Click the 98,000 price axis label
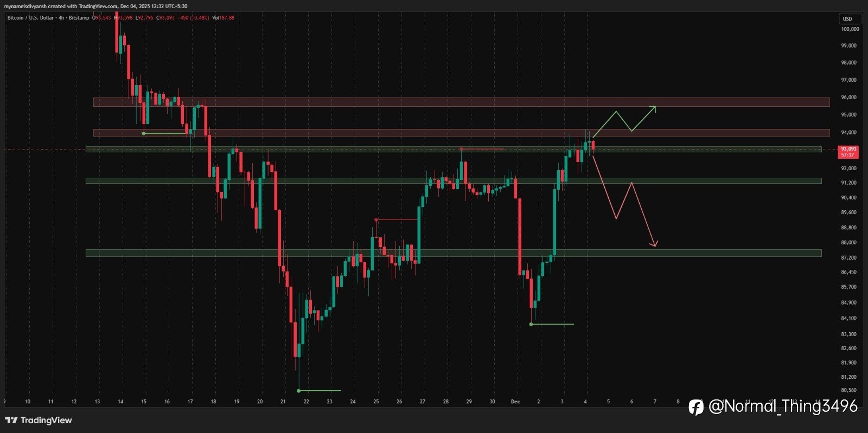The image size is (868, 433). [x=849, y=62]
